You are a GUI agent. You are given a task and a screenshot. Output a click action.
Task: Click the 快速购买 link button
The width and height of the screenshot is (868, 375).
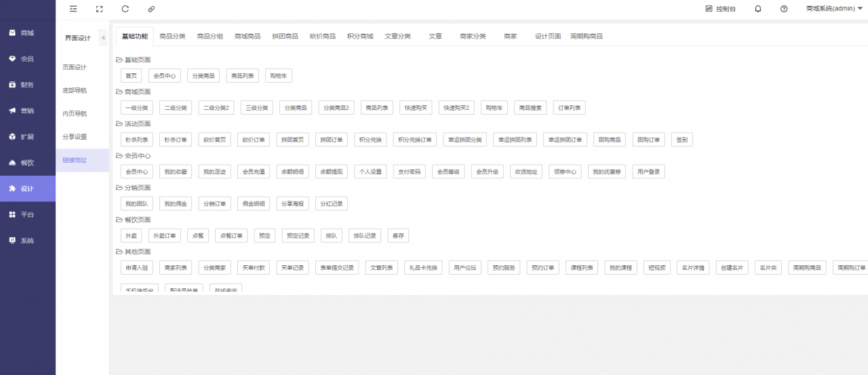pos(416,108)
